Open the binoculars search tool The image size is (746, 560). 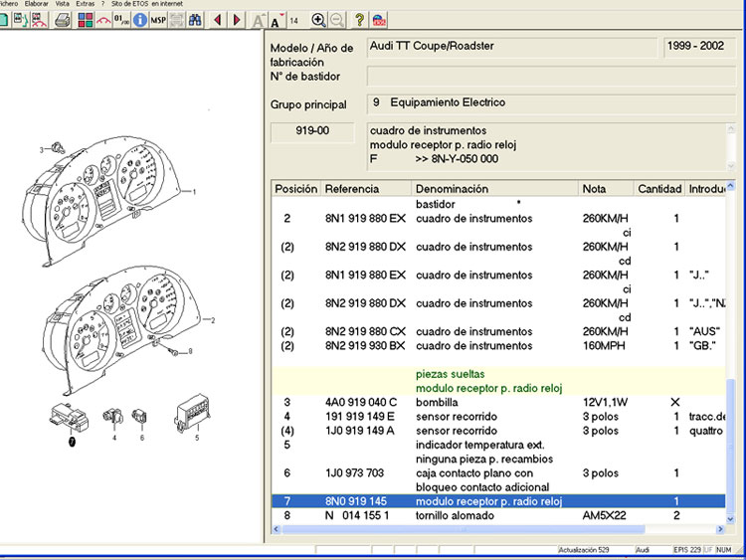coord(195,20)
